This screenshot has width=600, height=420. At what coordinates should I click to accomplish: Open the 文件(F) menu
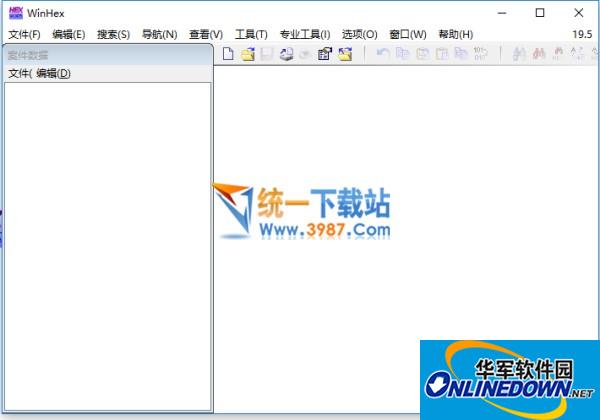pos(24,34)
